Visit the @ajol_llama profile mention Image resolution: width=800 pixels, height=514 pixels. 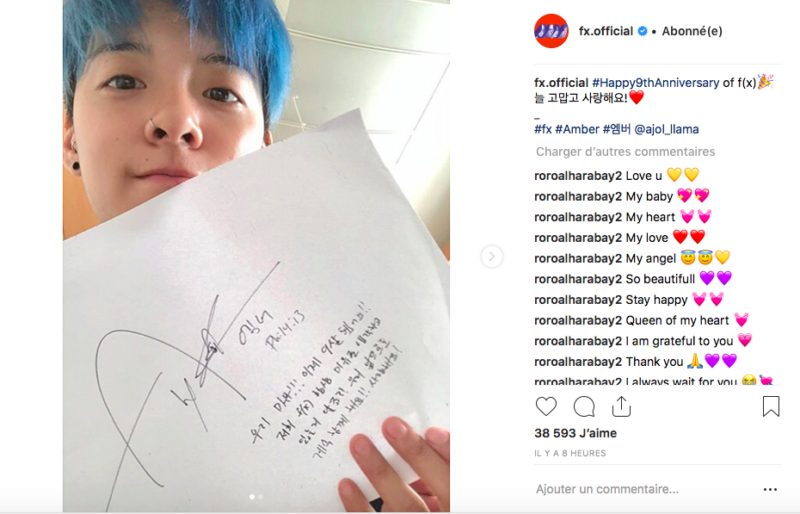[666, 129]
